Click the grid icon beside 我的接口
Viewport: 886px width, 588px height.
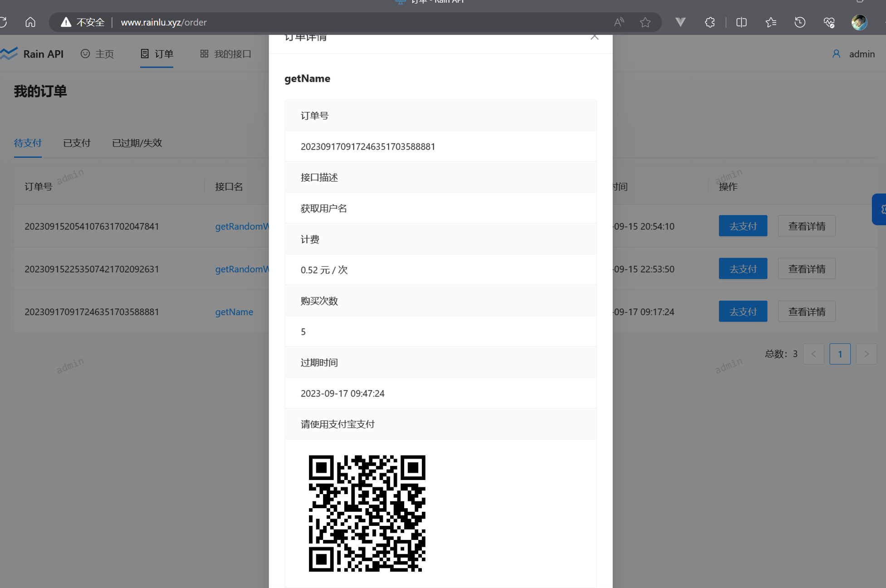click(204, 54)
